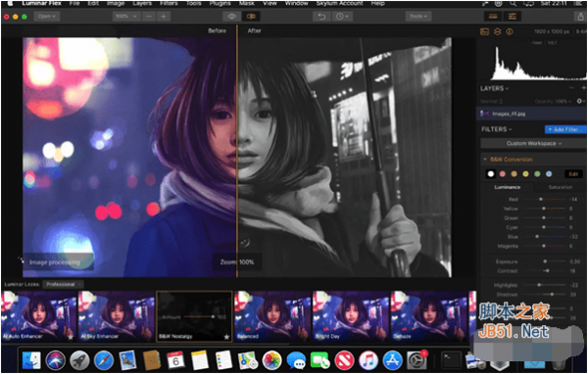The image size is (588, 374).
Task: Select the AI Sky Enhancer look thumbnail
Action: 117,316
